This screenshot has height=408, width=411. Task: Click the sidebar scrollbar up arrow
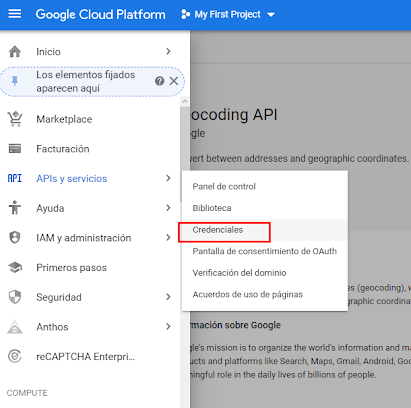coord(185,101)
